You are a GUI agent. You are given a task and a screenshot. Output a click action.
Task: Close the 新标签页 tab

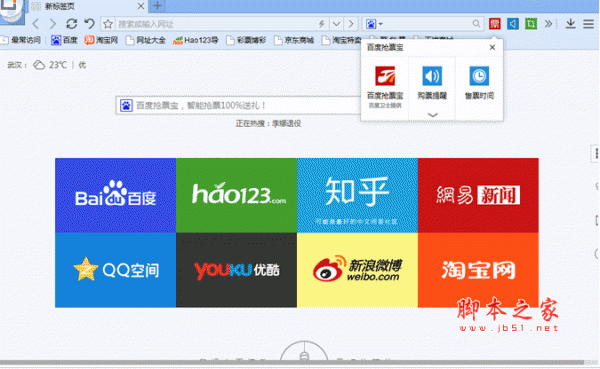[x=140, y=6]
